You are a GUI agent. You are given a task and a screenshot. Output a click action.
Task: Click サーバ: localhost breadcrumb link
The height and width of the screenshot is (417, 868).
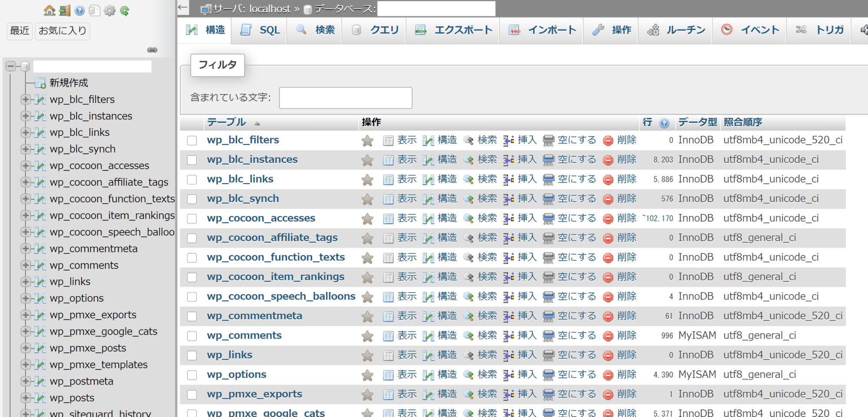(251, 9)
